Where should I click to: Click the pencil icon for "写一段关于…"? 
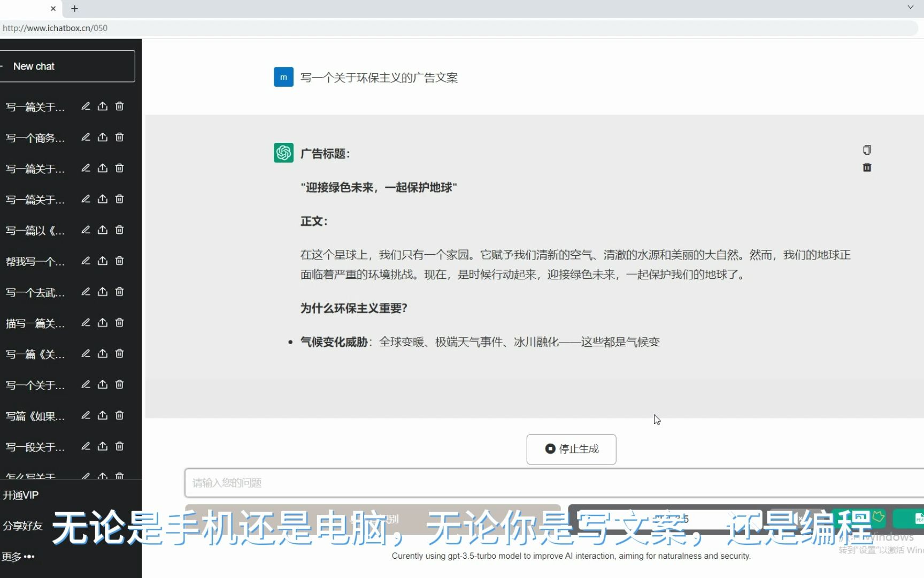pyautogui.click(x=86, y=446)
